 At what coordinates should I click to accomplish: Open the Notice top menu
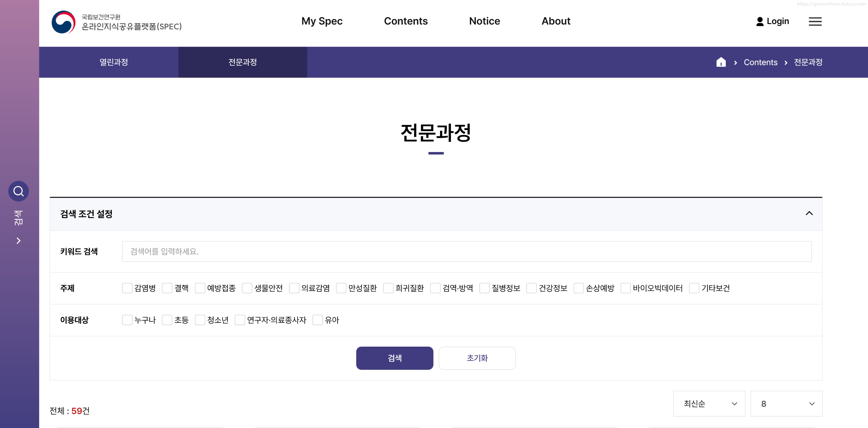484,21
